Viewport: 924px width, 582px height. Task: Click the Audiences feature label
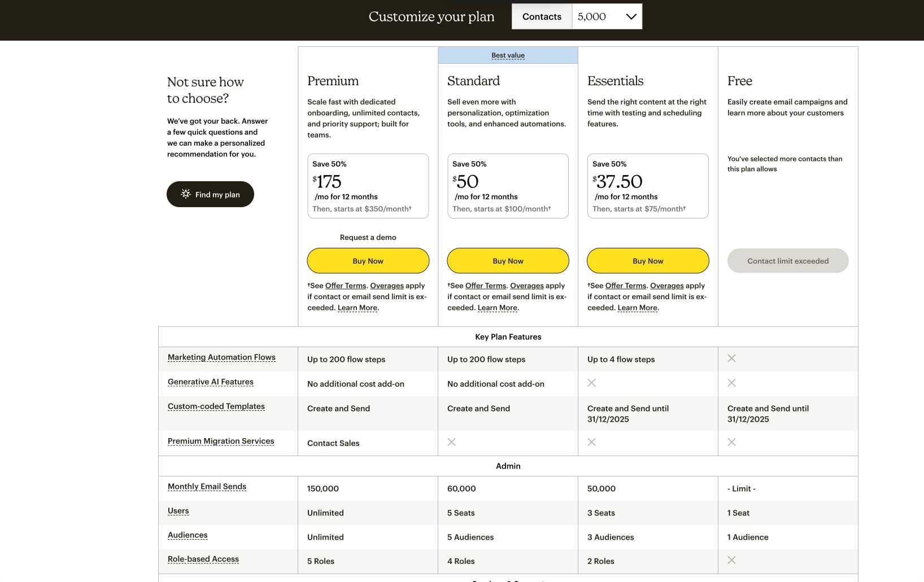pos(188,535)
